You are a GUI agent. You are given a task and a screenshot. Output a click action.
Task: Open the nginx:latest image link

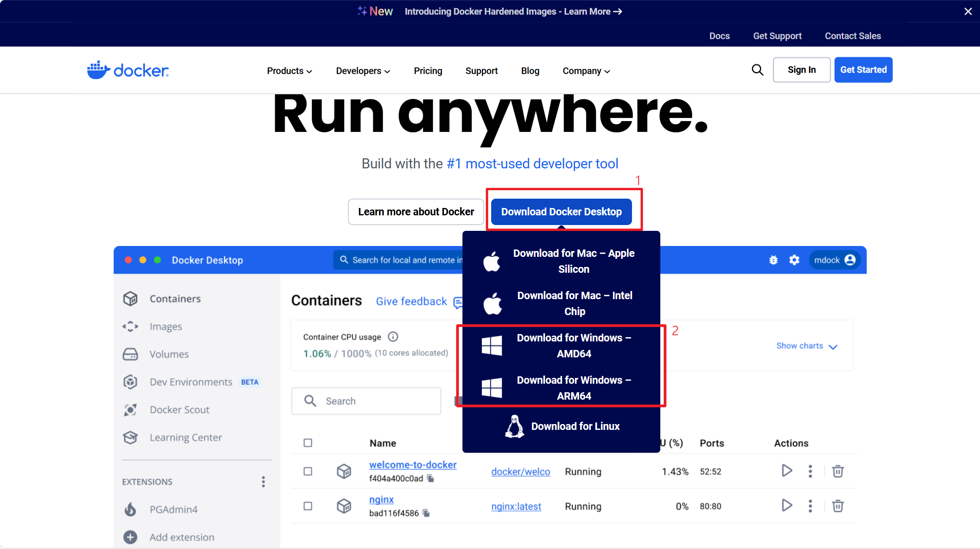point(516,506)
